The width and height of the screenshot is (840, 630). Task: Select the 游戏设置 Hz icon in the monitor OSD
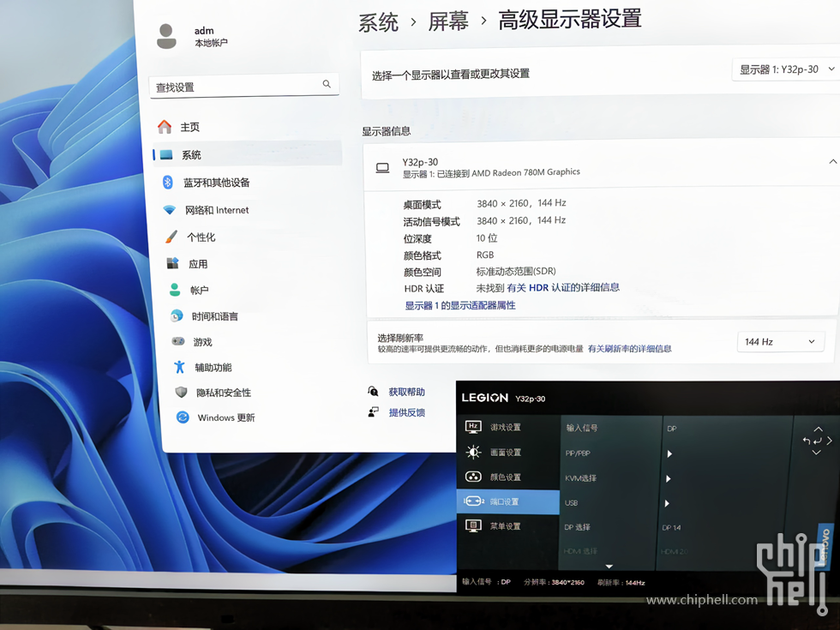472,427
